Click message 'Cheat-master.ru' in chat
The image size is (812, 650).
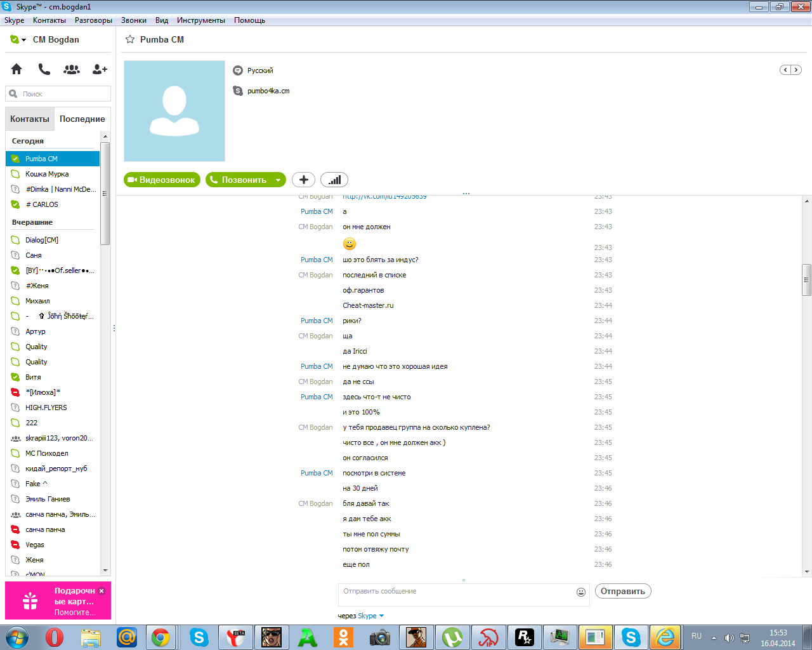coord(368,305)
